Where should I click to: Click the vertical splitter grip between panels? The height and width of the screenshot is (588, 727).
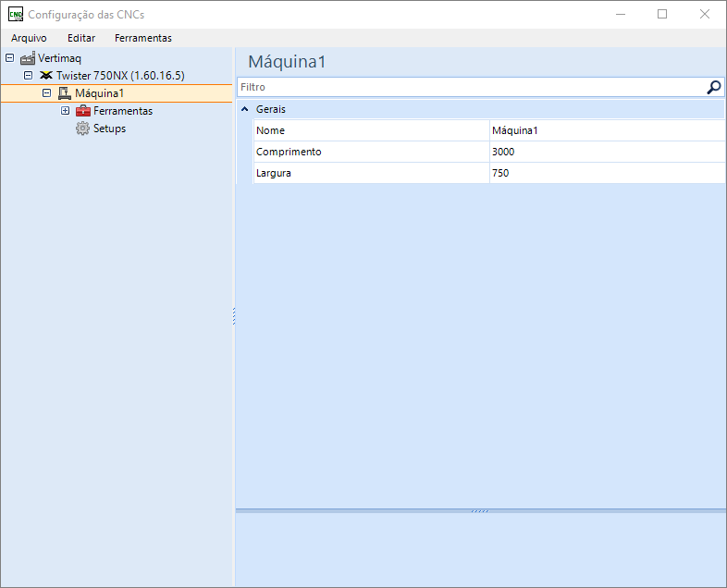(x=234, y=316)
